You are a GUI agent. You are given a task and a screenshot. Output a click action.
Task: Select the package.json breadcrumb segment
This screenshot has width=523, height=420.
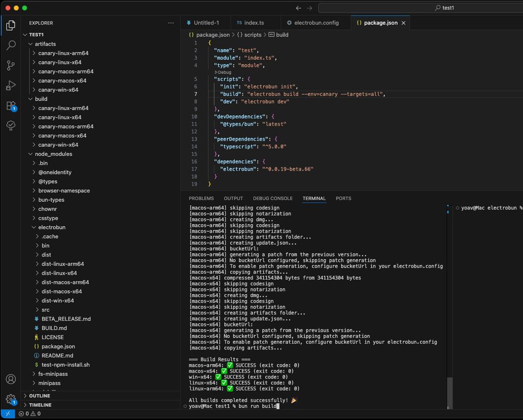click(209, 34)
